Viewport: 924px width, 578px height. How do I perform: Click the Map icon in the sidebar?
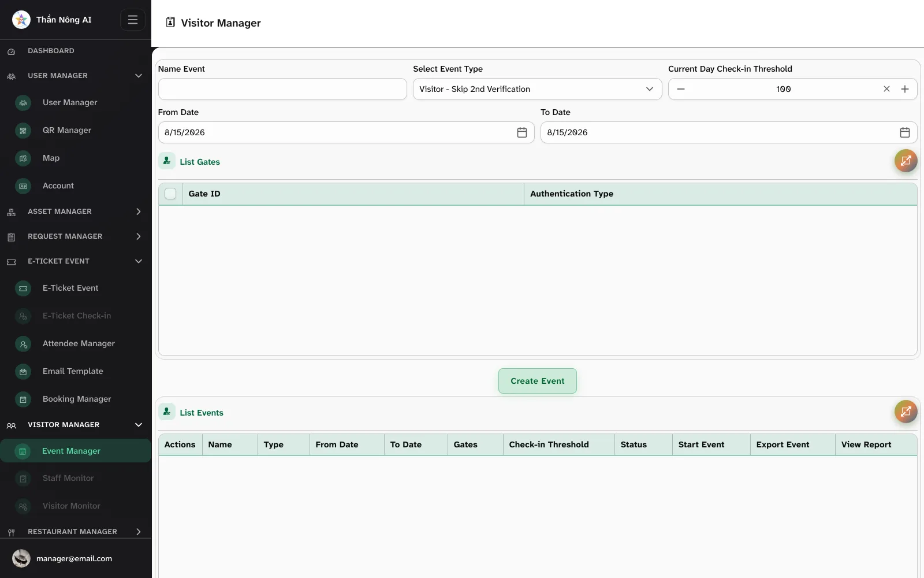(x=23, y=158)
